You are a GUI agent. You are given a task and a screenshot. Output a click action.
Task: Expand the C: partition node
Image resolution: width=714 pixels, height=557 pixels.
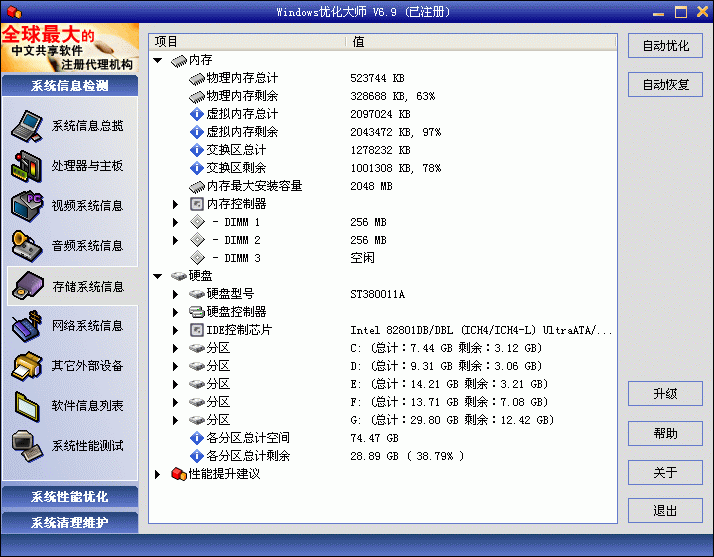pos(175,348)
